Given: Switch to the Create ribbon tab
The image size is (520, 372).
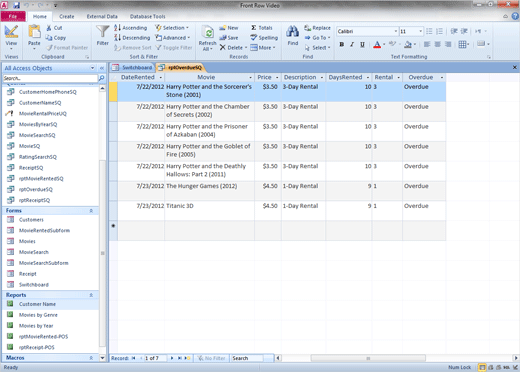Looking at the screenshot, I should pos(67,16).
